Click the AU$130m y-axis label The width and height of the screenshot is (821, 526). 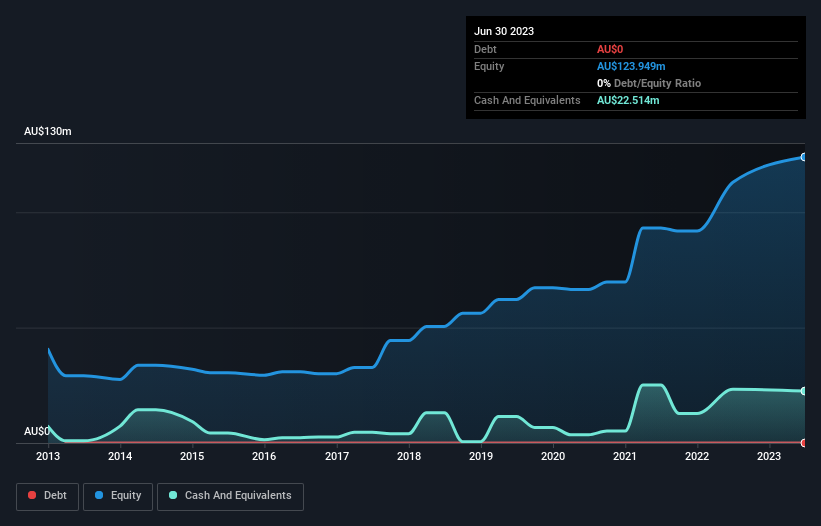(x=48, y=131)
